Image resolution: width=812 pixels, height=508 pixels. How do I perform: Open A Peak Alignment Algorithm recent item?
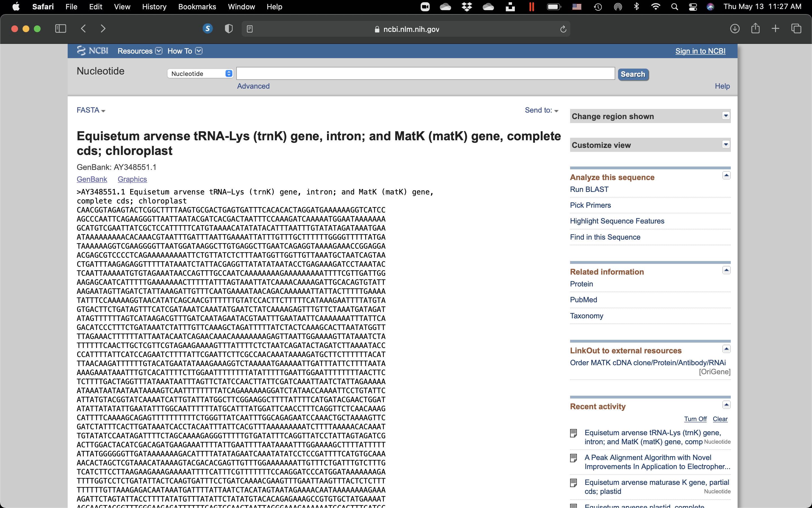(x=657, y=462)
